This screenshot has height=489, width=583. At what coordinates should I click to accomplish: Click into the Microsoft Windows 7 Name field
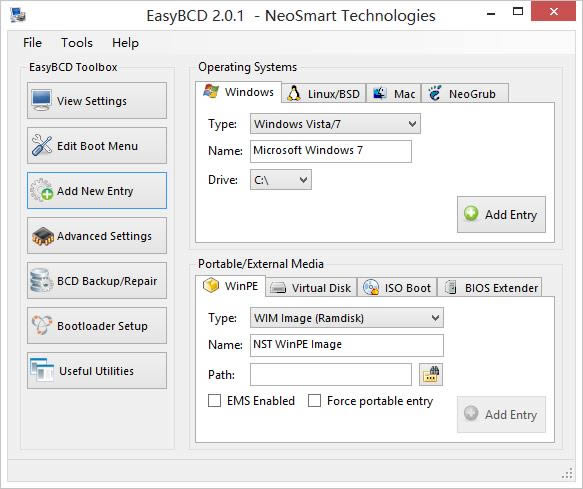[x=331, y=151]
